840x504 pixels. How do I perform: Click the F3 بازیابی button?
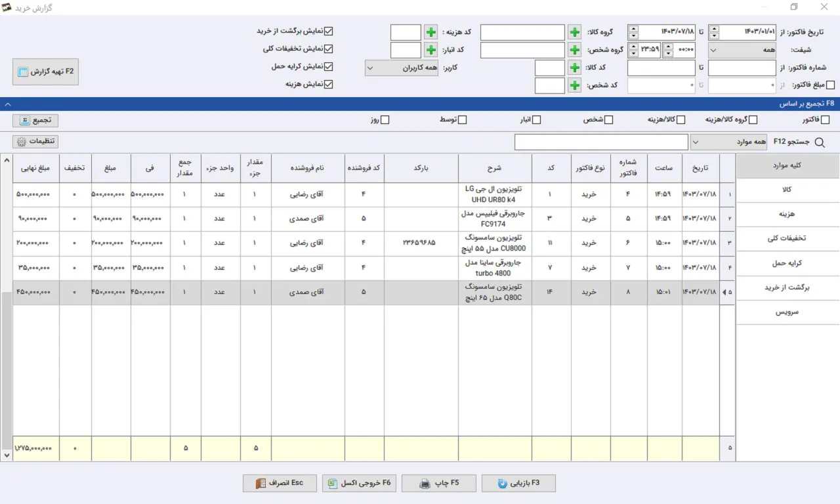(518, 483)
